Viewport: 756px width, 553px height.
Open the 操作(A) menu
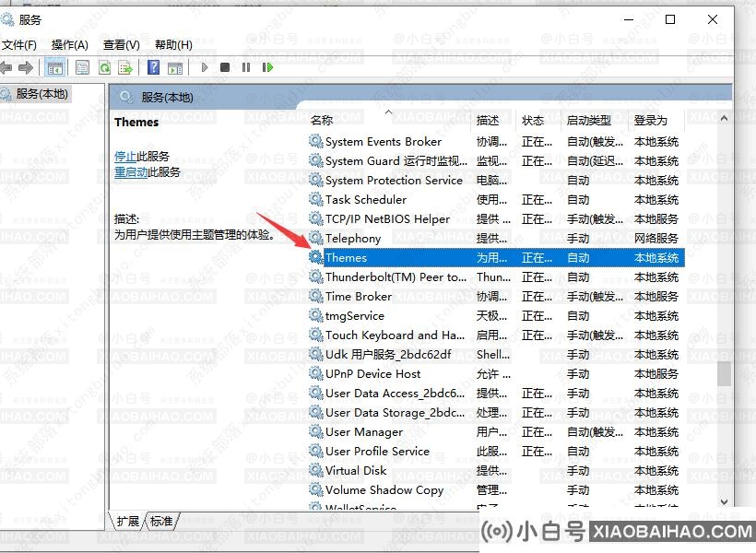70,45
